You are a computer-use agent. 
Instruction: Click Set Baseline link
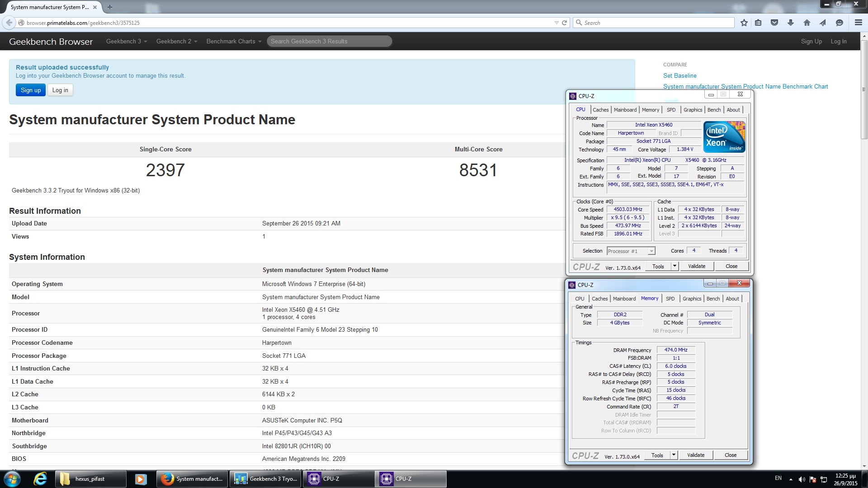(679, 75)
